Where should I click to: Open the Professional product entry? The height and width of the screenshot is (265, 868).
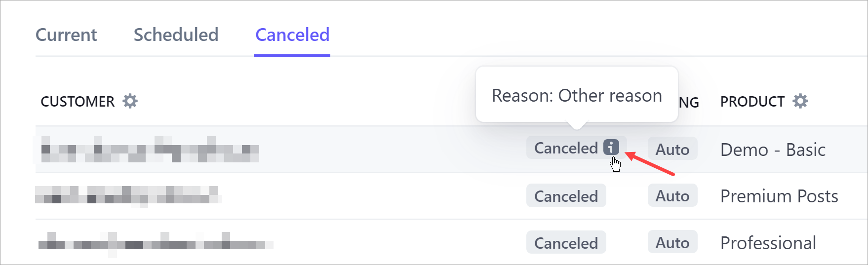point(768,243)
